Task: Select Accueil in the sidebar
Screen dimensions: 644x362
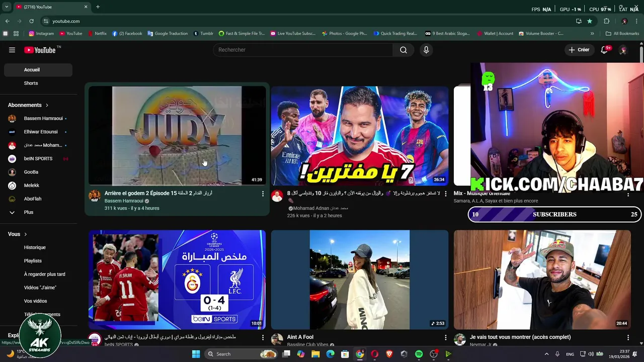Action: pos(38,70)
